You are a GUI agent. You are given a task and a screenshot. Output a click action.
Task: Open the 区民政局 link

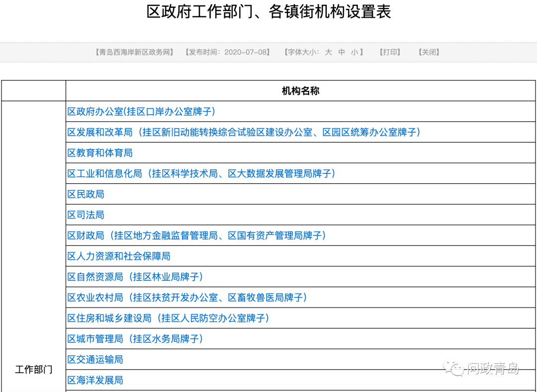pos(86,194)
